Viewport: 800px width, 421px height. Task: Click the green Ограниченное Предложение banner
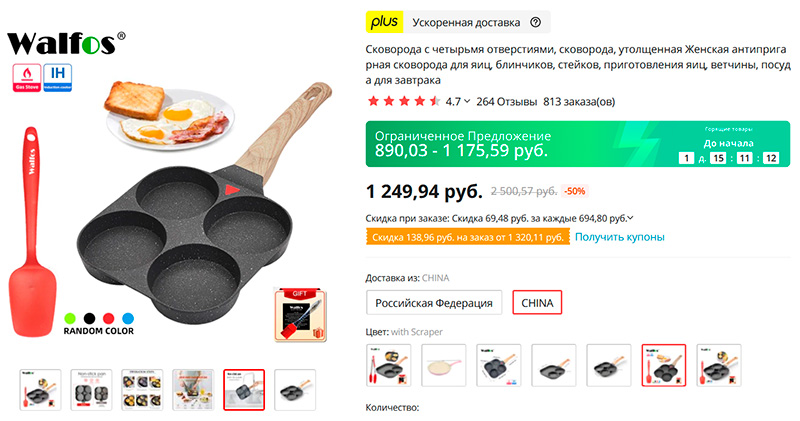point(578,144)
